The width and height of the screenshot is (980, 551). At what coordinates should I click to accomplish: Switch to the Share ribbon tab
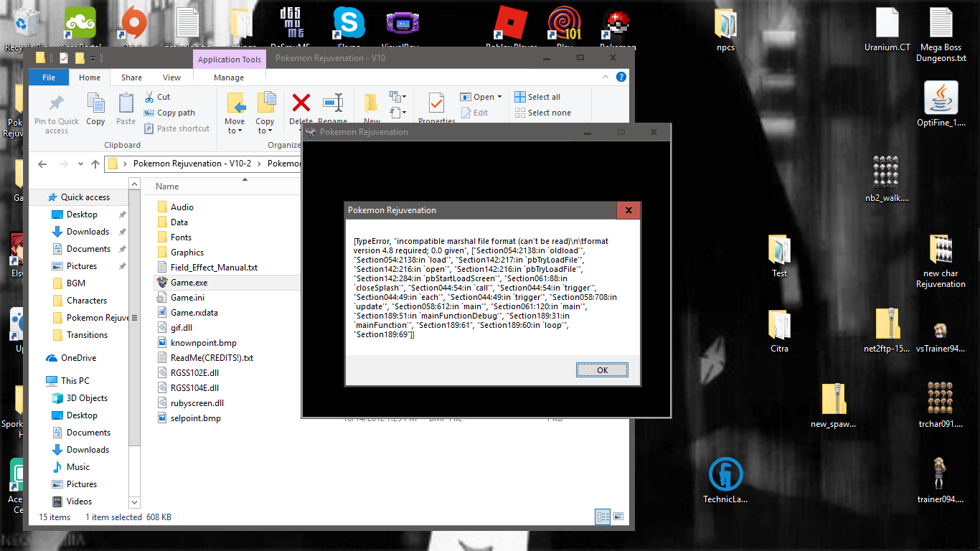click(x=131, y=77)
